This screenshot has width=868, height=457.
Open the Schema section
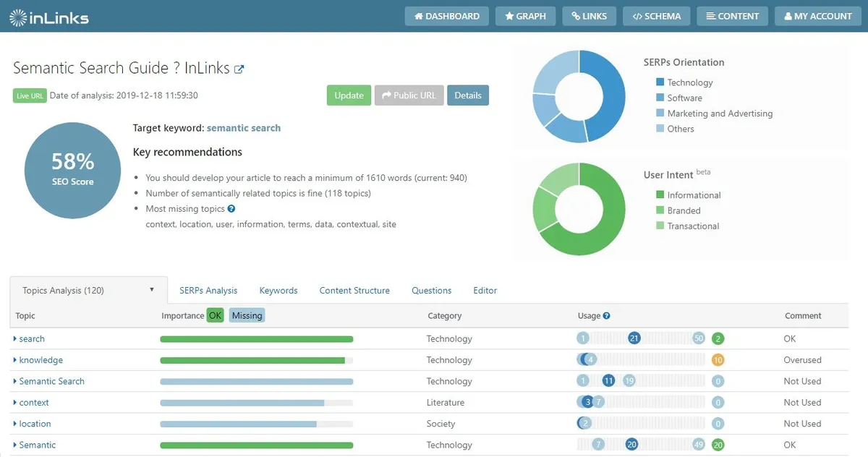[x=657, y=16]
